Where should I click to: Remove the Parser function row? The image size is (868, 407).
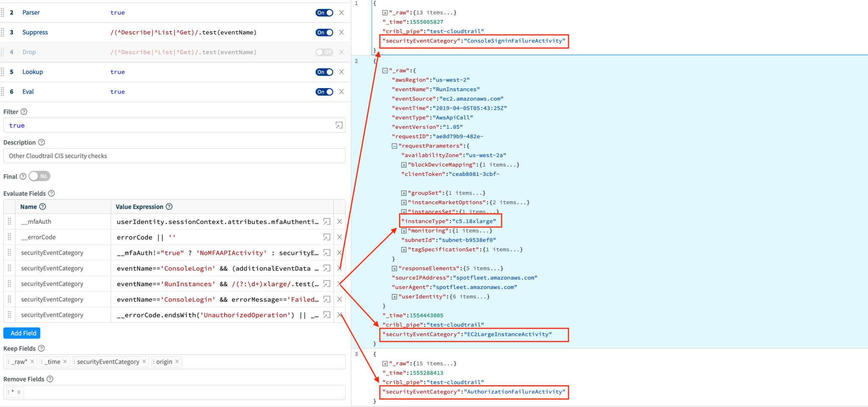(x=342, y=13)
